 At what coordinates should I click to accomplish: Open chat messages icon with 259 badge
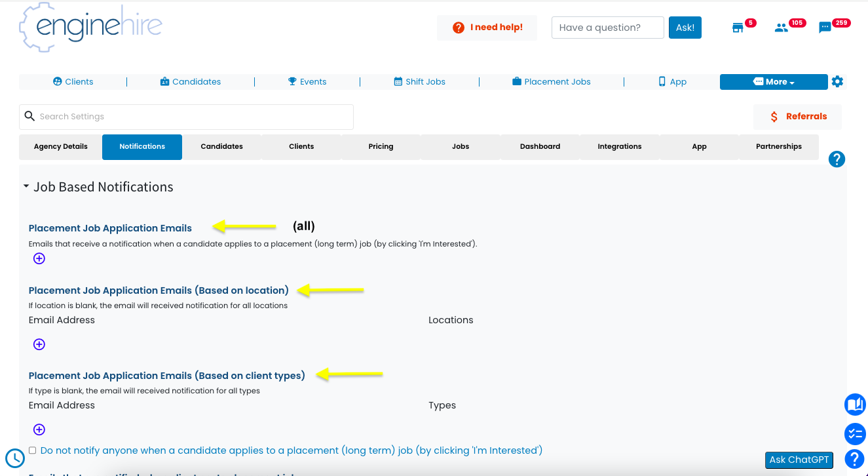click(x=825, y=28)
